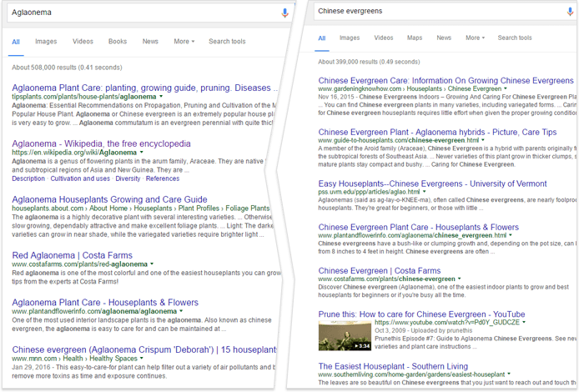Select Videos tab in Aglaonema search
The width and height of the screenshot is (579, 392).
(83, 42)
